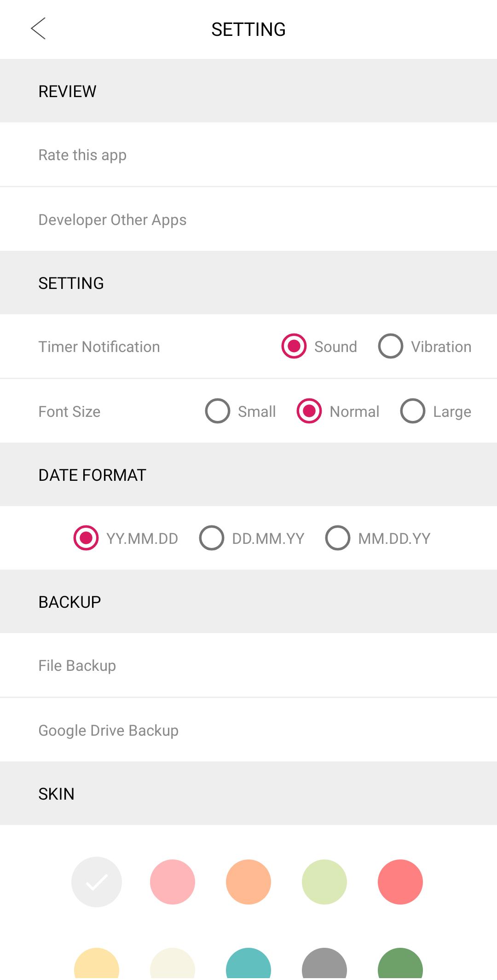Pick the peach orange skin color
The height and width of the screenshot is (980, 497).
click(248, 882)
